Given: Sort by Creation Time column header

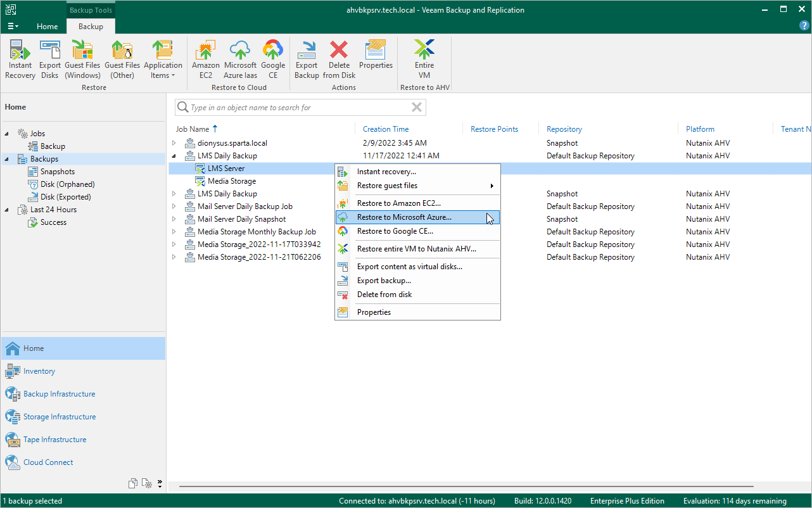Looking at the screenshot, I should [x=386, y=129].
